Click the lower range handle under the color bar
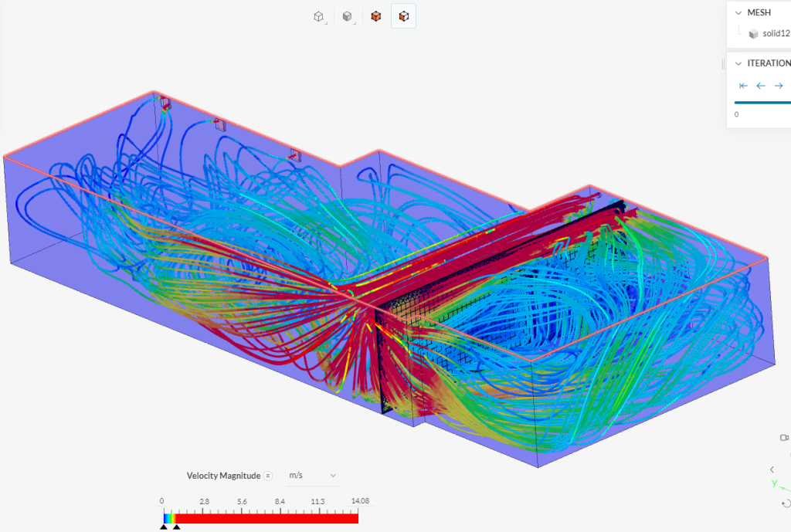The height and width of the screenshot is (532, 791). [x=164, y=527]
